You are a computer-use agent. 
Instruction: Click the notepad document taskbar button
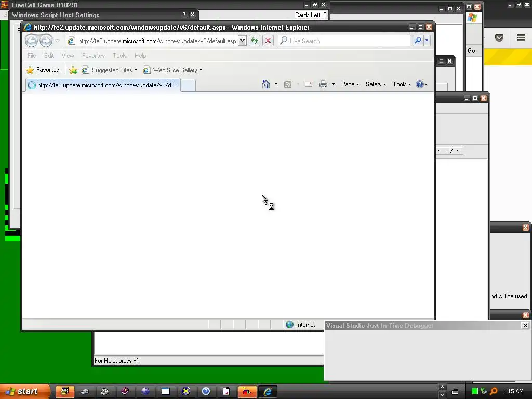click(226, 392)
